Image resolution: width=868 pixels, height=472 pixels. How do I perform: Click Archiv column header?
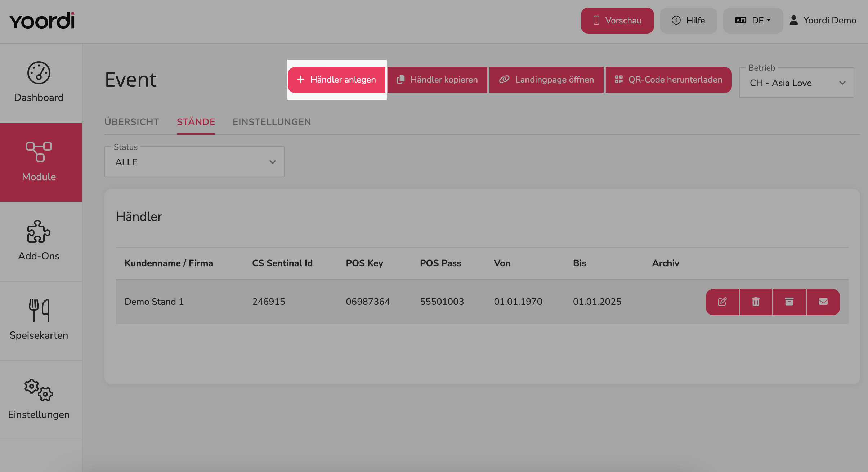[666, 263]
